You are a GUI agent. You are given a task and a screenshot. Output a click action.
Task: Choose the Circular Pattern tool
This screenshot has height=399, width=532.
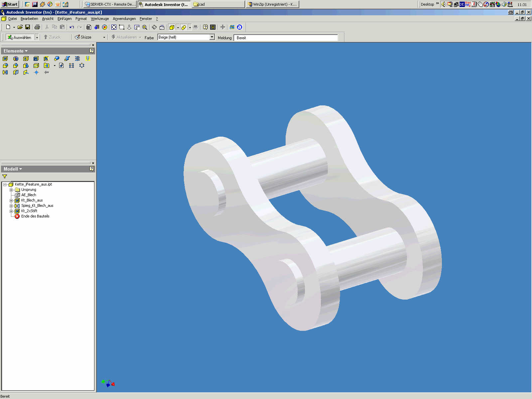pyautogui.click(x=82, y=66)
